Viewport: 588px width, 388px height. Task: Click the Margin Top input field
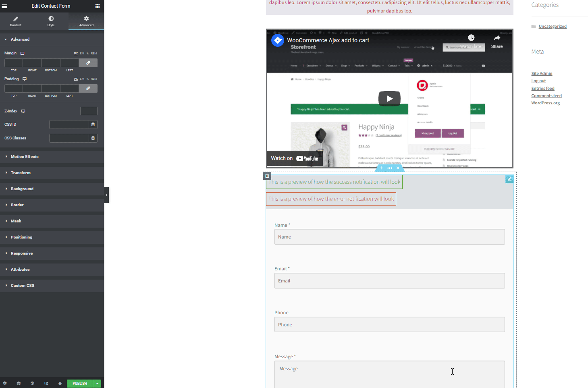point(14,63)
